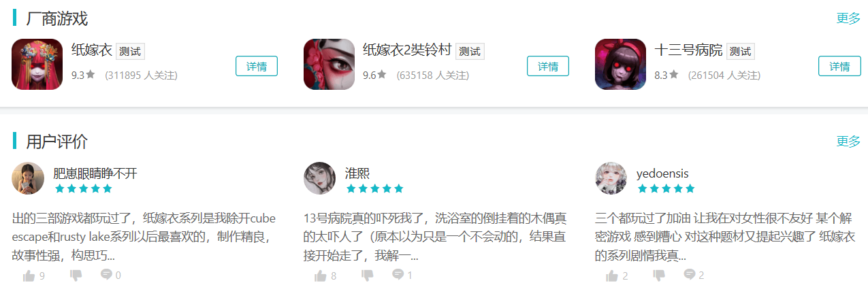Open the 十三号病院 game icon
868x283 pixels.
620,64
